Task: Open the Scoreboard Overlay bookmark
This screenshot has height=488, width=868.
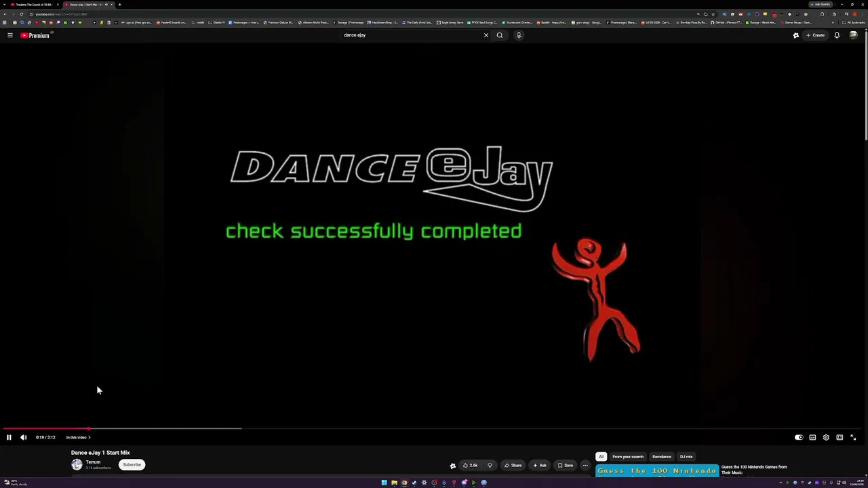Action: (517, 22)
